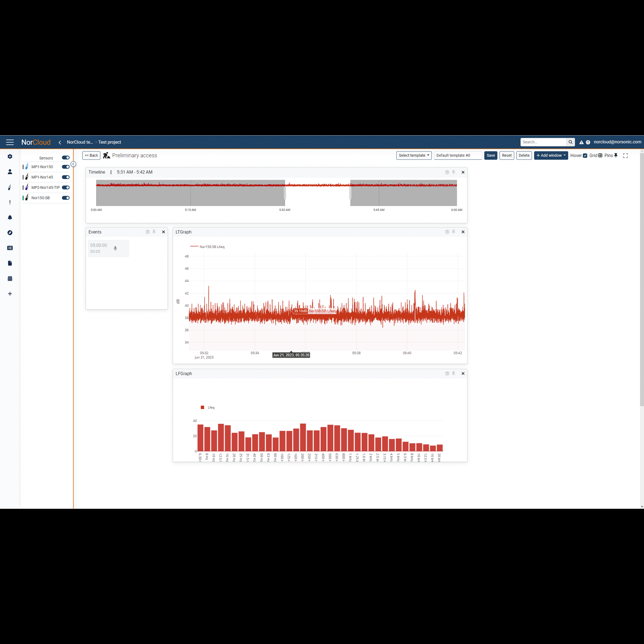Click the Save template button
This screenshot has width=644, height=644.
491,155
